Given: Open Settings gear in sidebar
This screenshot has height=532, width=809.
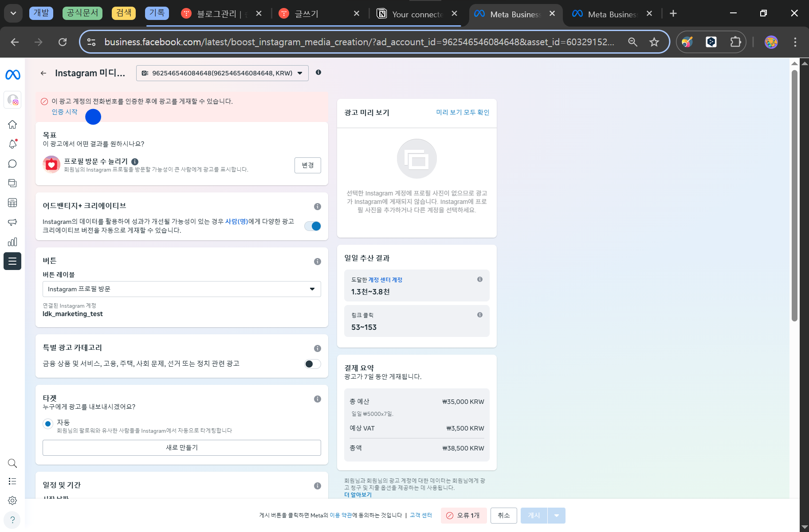Looking at the screenshot, I should (12, 501).
